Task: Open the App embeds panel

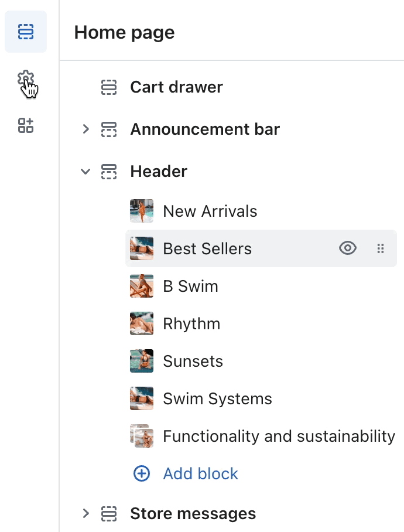Action: pyautogui.click(x=25, y=125)
